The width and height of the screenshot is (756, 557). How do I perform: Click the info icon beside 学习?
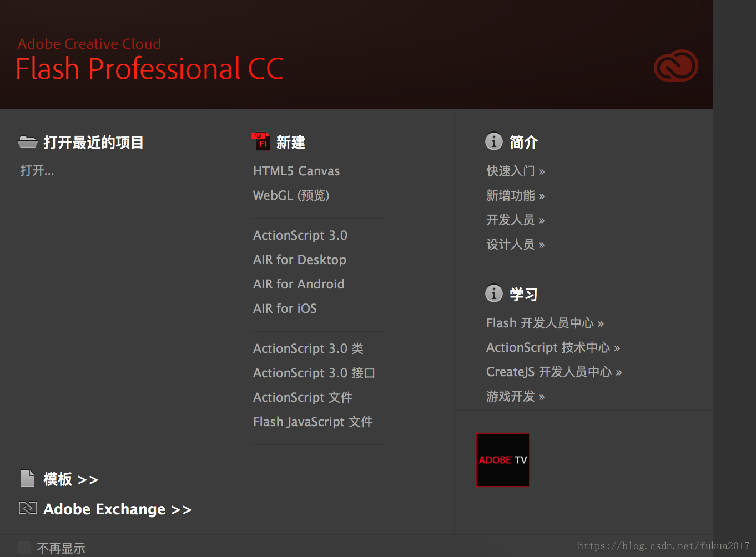(x=493, y=293)
